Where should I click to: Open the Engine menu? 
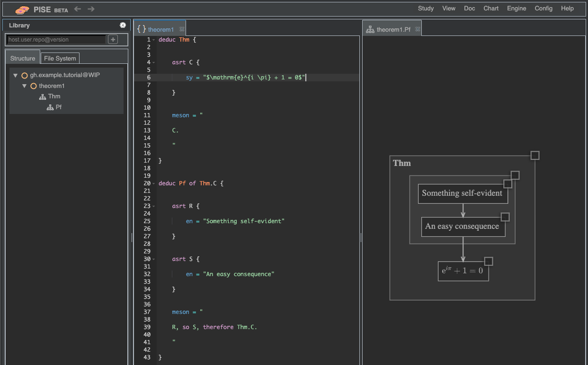(x=516, y=9)
